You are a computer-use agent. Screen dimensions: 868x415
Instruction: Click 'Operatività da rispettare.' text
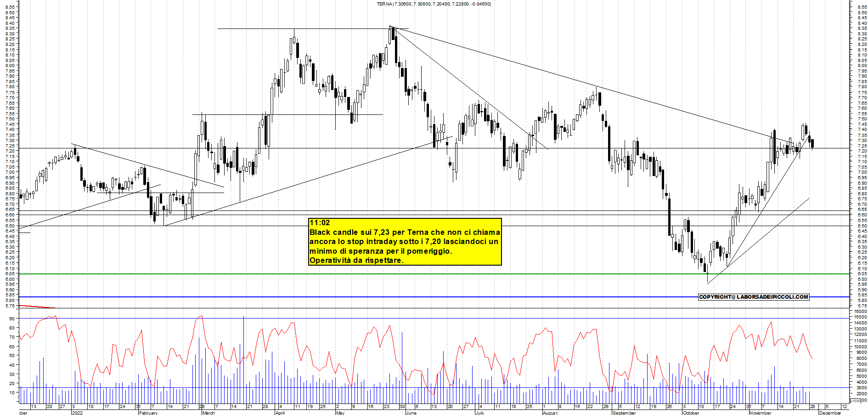tap(356, 260)
